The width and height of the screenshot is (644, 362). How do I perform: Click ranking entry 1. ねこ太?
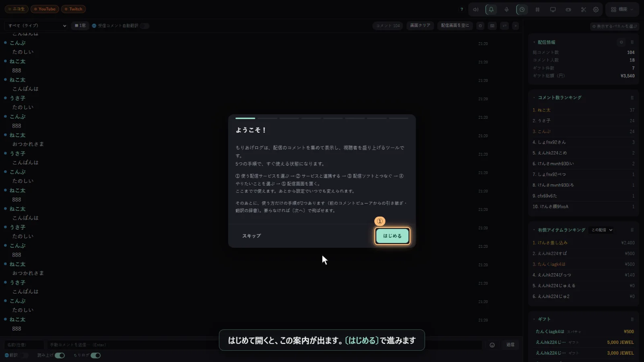[583, 110]
